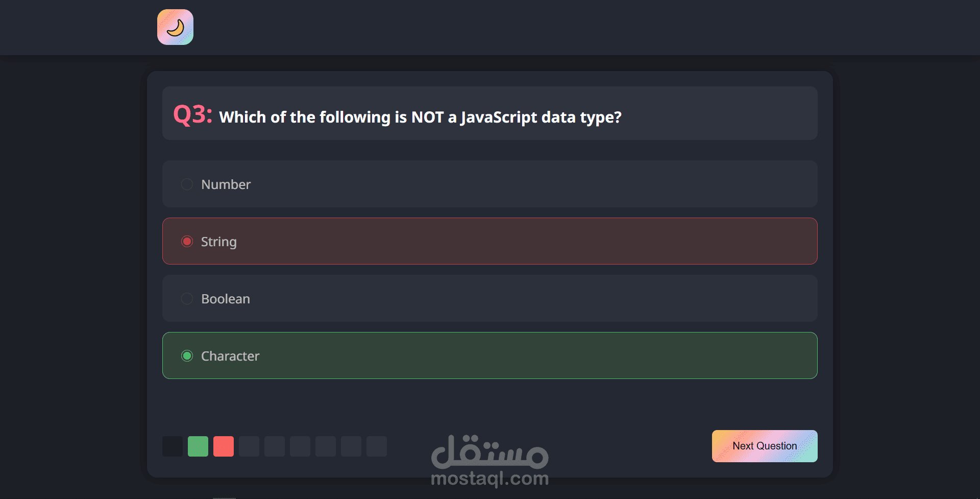980x499 pixels.
Task: Click the Q3 question heading
Action: (x=397, y=115)
